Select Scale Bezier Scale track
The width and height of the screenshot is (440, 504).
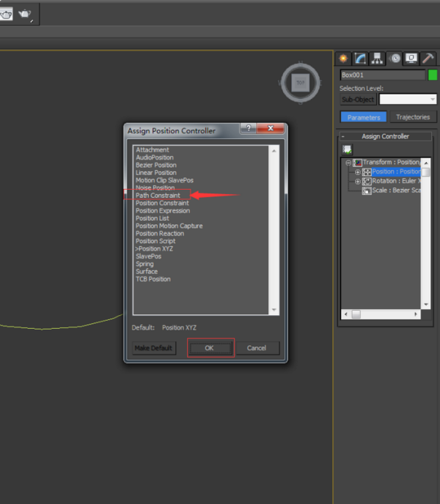tap(396, 190)
